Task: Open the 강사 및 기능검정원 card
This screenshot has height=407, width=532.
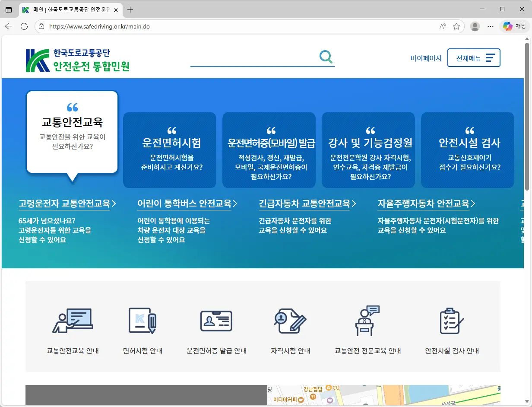Action: tap(368, 150)
